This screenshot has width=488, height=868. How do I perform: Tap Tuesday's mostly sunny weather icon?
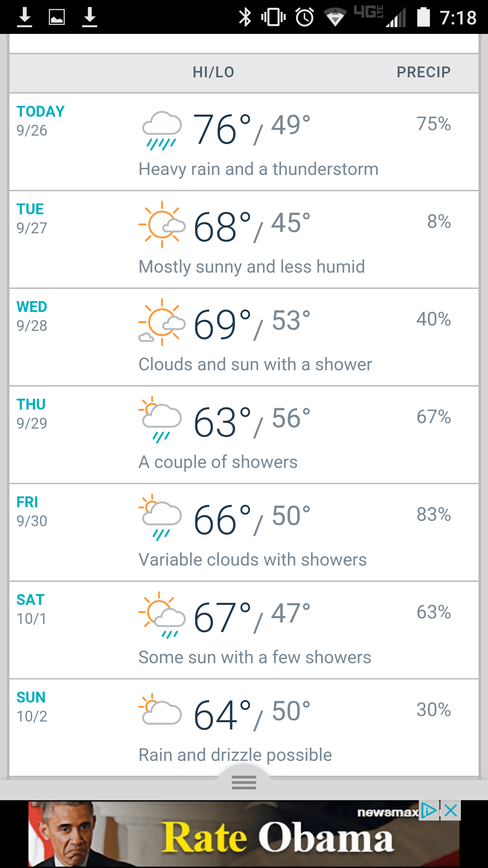click(x=162, y=224)
